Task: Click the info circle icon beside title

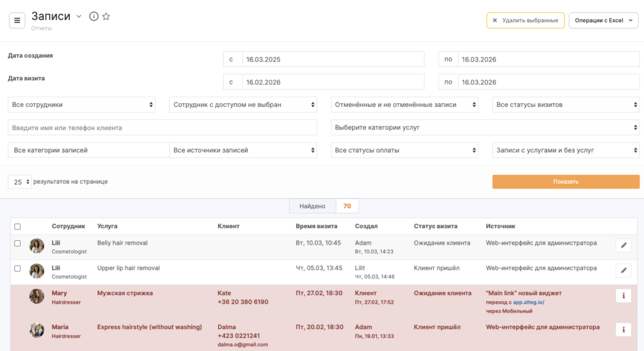Action: pos(94,17)
